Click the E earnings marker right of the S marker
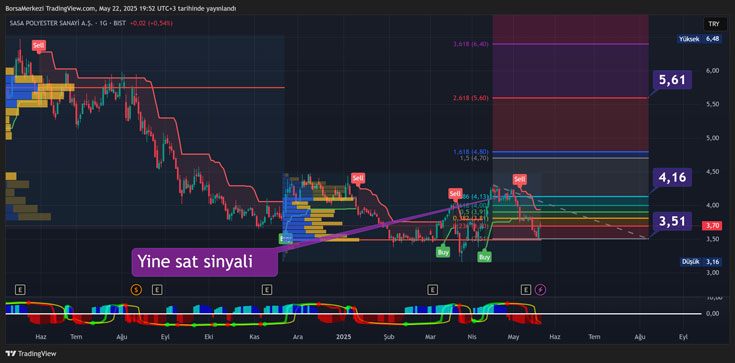The height and width of the screenshot is (363, 735). click(157, 290)
